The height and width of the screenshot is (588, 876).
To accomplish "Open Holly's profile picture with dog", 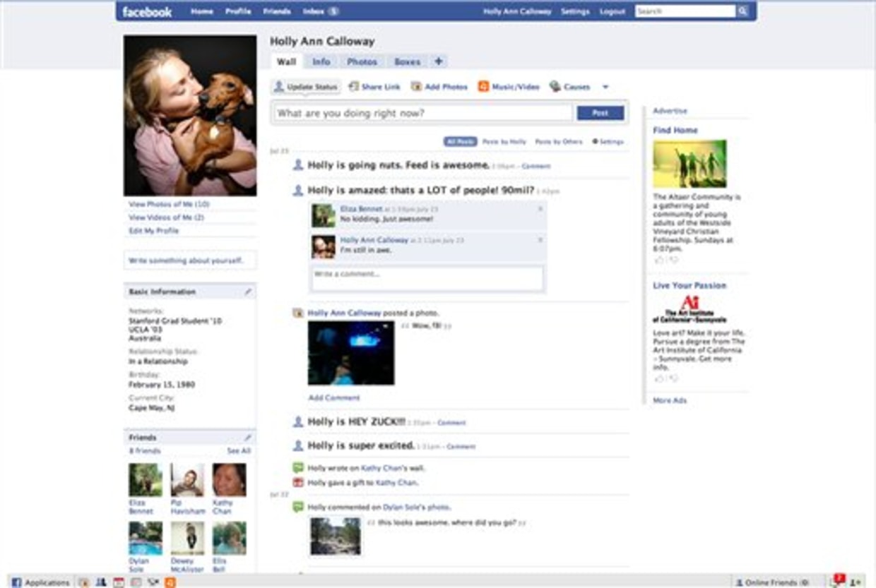I will pos(190,115).
